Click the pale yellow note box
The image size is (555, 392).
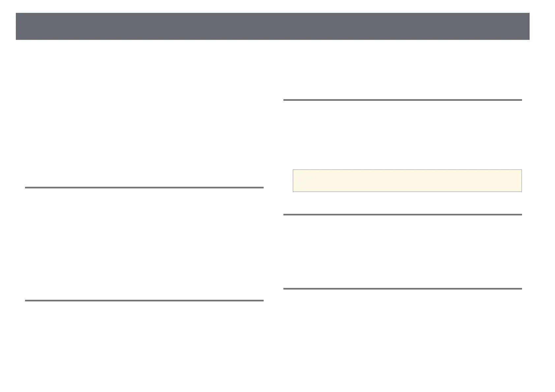pos(407,181)
